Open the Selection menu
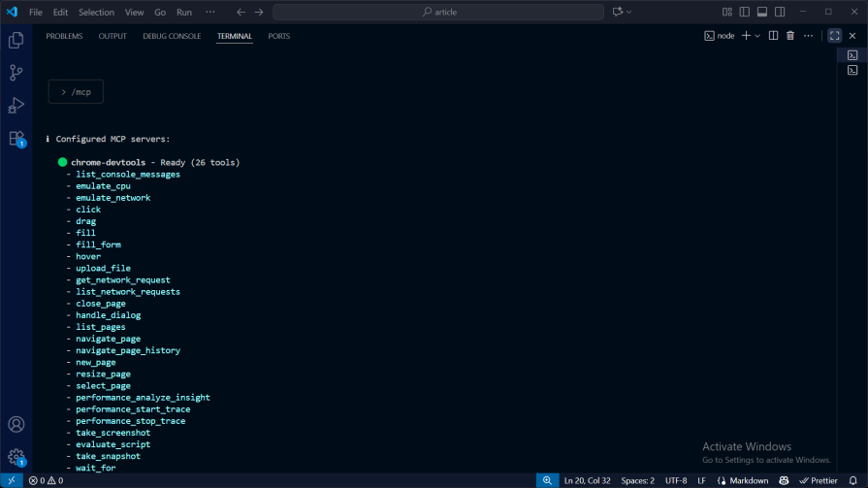Viewport: 868px width, 488px height. [96, 12]
